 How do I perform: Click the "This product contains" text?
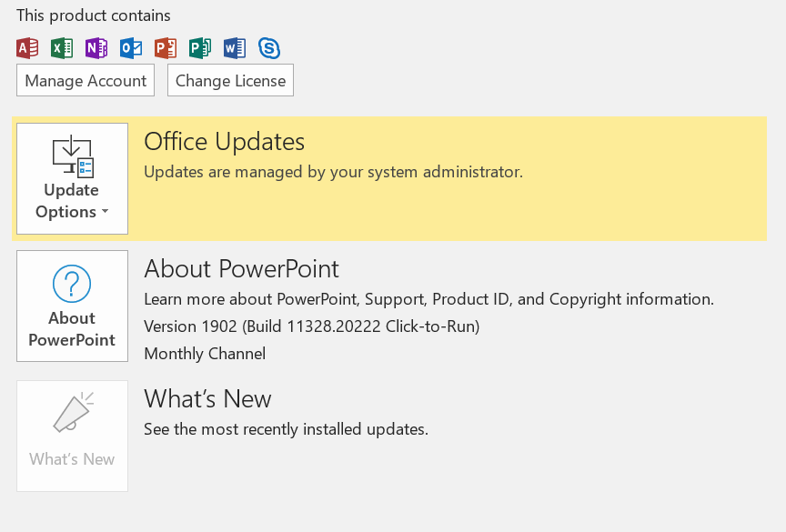[93, 15]
